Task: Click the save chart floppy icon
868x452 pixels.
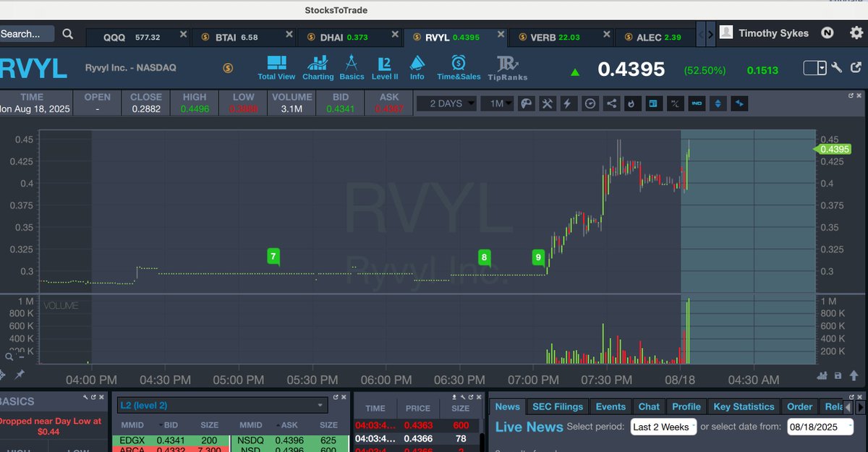Action: point(838,375)
